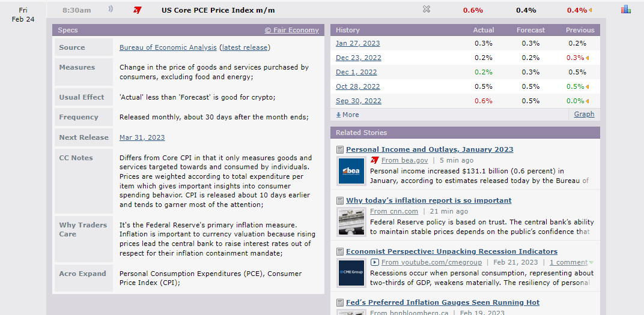644x315 pixels.
Task: Click the Usual Effect label
Action: pyautogui.click(x=81, y=97)
